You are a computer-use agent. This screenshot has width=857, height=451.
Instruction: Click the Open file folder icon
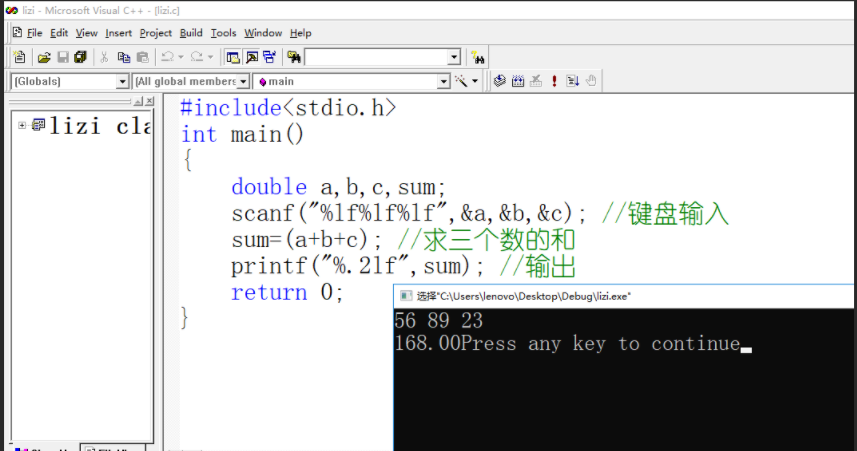pos(44,57)
